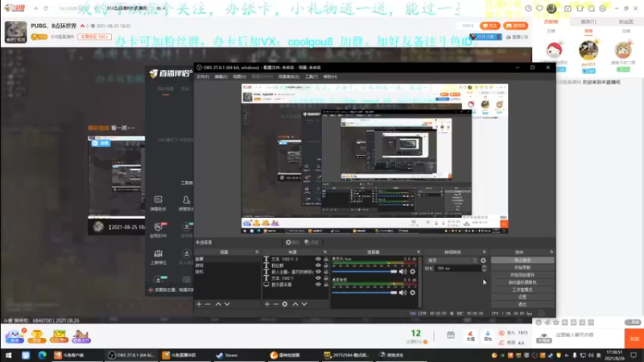Viewport: 644px width, 362px height.
Task: Move the selected scene up
Action: pos(218,304)
